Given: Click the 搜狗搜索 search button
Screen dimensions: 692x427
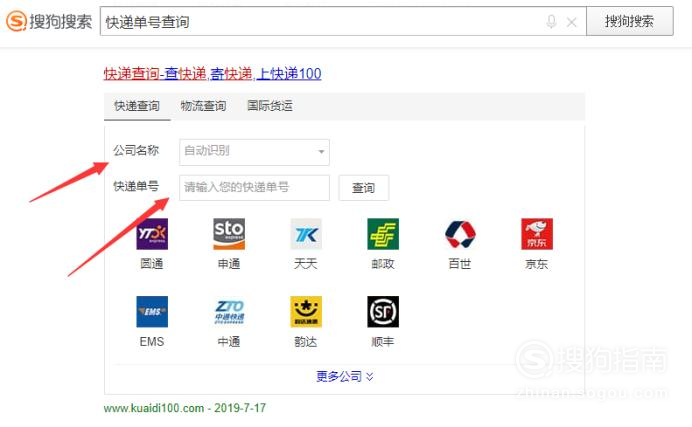Looking at the screenshot, I should pos(629,21).
